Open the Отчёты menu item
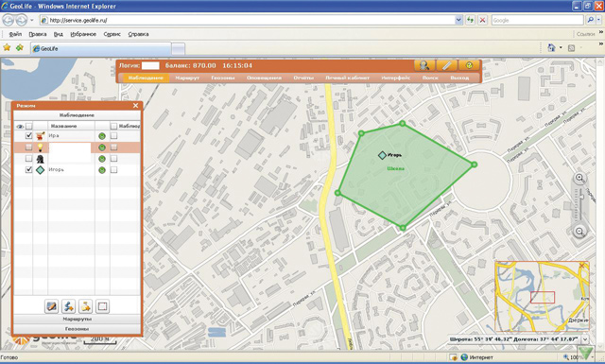 coord(303,78)
